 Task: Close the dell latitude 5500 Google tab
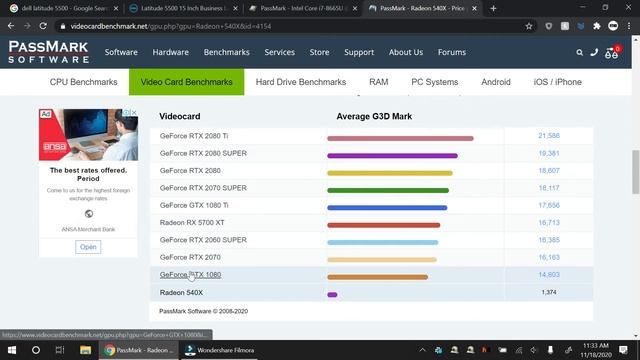[116, 8]
